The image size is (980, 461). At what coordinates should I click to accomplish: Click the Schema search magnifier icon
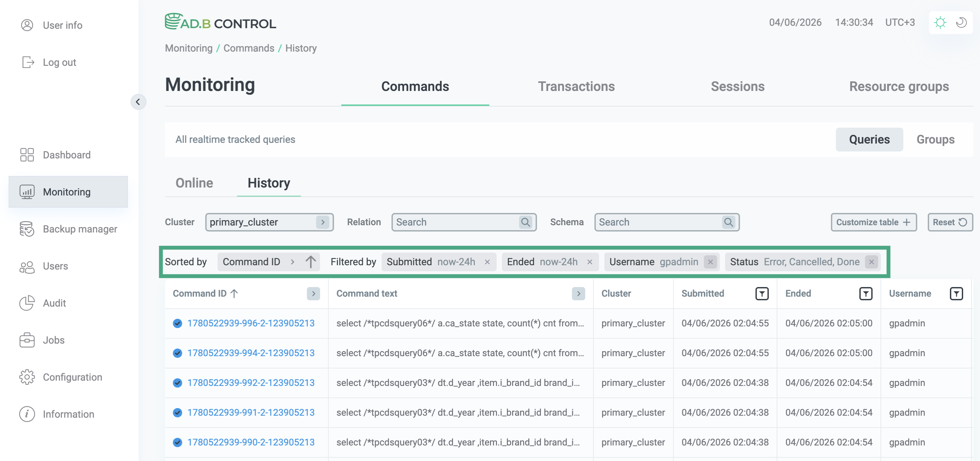(x=728, y=222)
